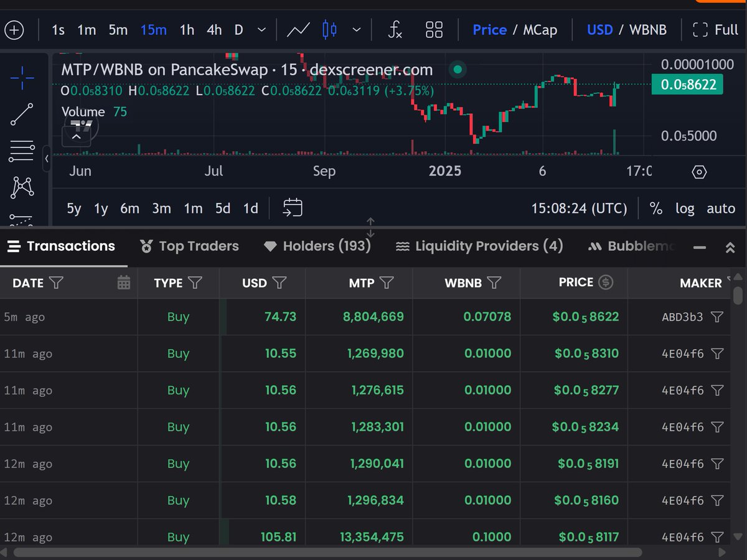This screenshot has height=560, width=747.
Task: Select the crosshair cursor tool
Action: click(22, 78)
